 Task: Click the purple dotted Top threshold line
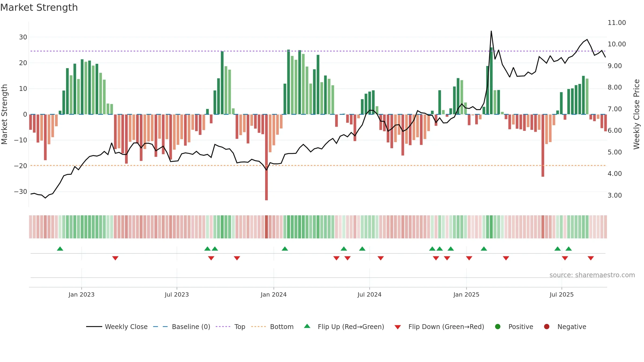318,51
